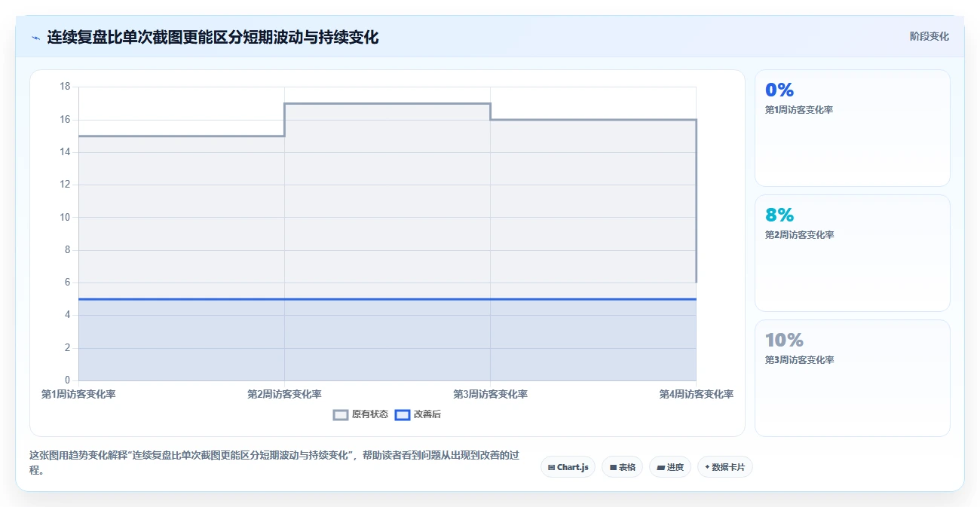Click the blue 改善后 legend color box
980x507 pixels.
[x=403, y=414]
